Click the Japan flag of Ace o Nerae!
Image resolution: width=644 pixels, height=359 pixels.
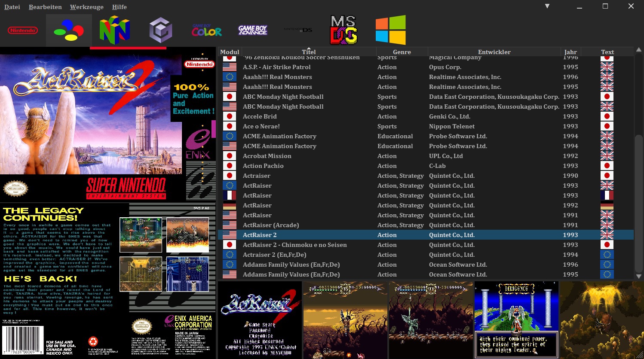230,126
